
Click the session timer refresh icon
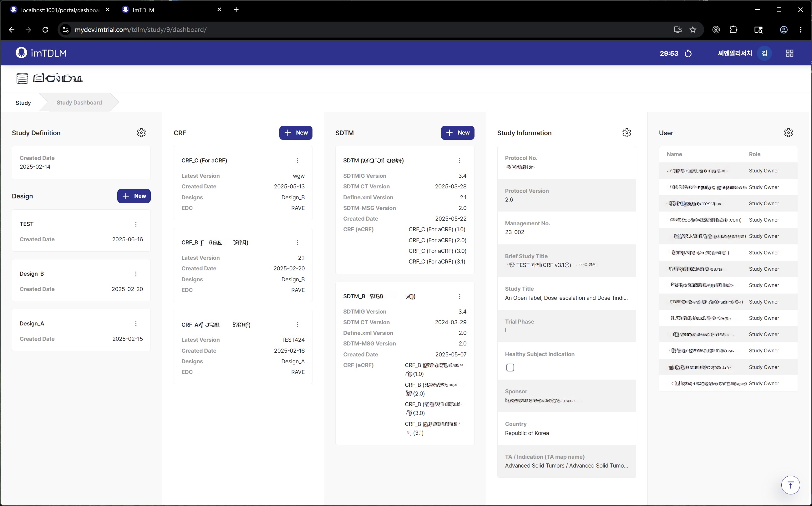point(688,54)
